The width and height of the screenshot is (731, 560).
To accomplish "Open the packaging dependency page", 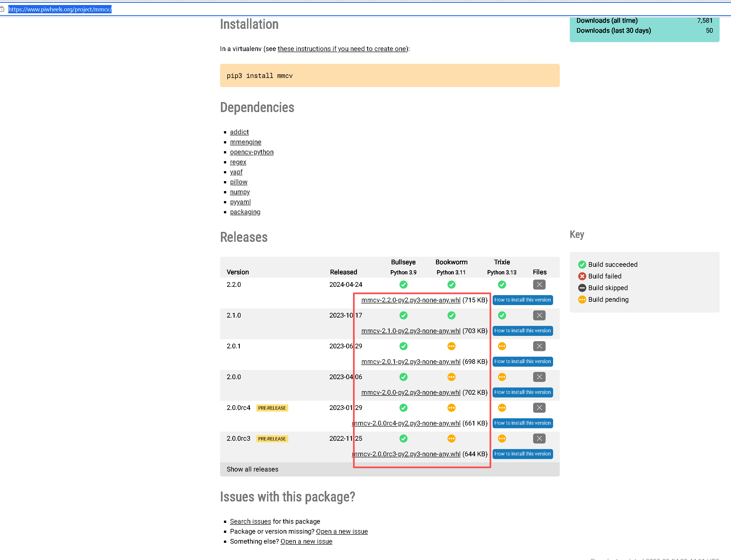I will (245, 212).
